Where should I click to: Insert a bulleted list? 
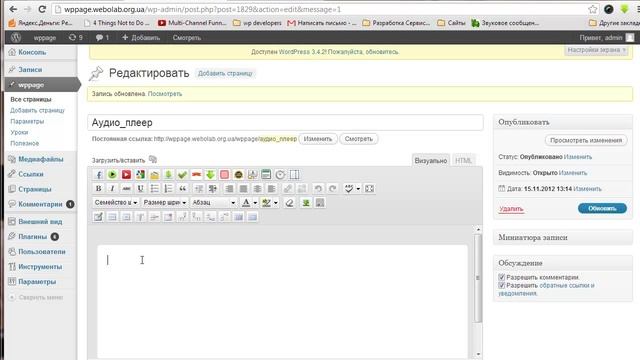pyautogui.click(x=154, y=189)
